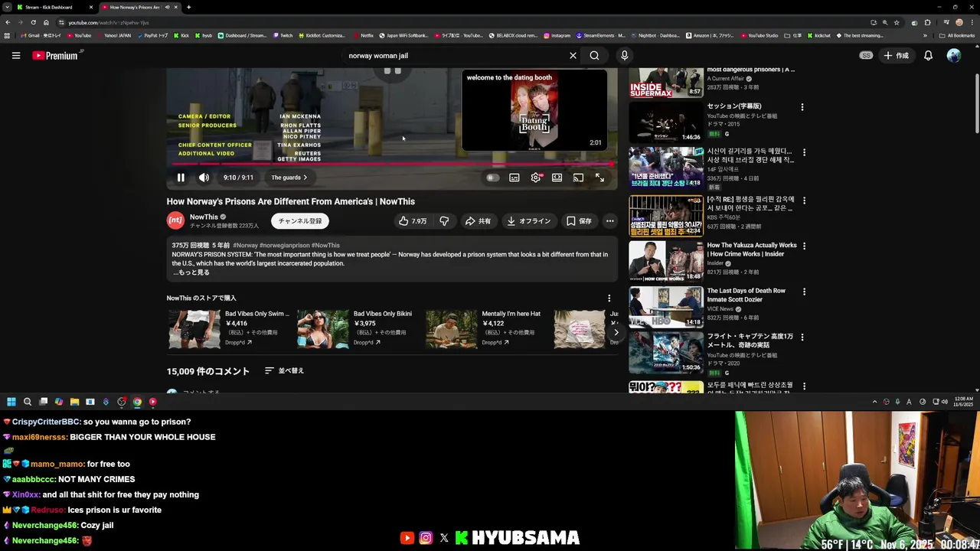
Task: Click the Chrome icon in the taskbar
Action: [137, 402]
